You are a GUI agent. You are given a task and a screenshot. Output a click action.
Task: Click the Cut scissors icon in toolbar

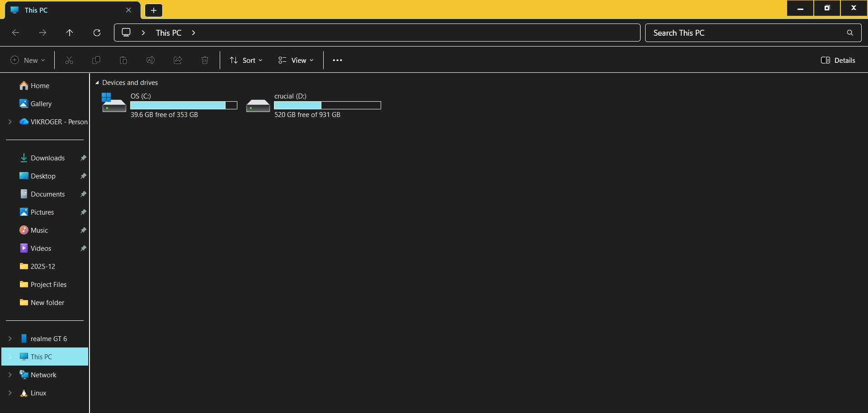[69, 60]
